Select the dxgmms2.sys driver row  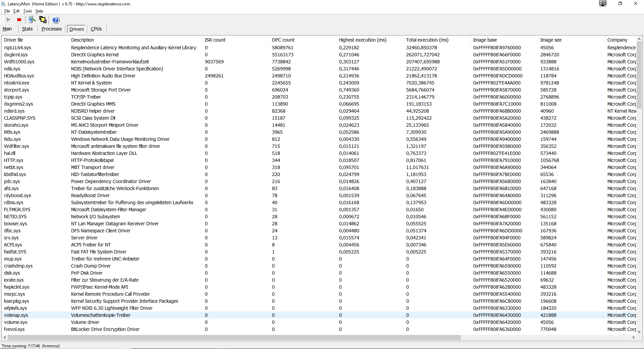click(x=319, y=104)
